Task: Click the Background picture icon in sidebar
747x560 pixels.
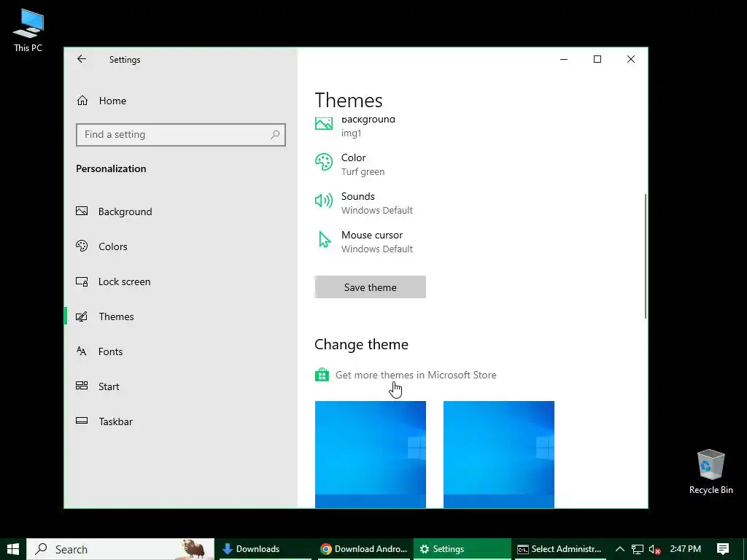Action: point(82,211)
